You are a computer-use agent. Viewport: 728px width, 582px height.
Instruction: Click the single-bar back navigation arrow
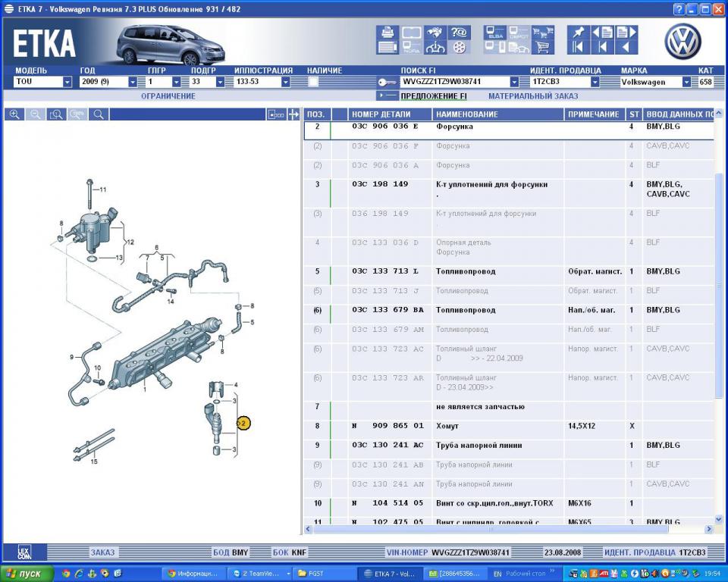(602, 47)
